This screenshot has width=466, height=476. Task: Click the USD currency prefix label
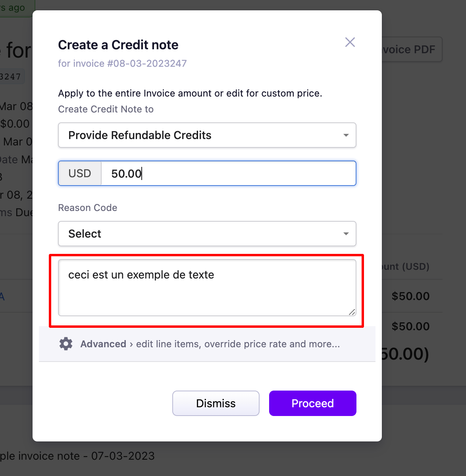80,173
